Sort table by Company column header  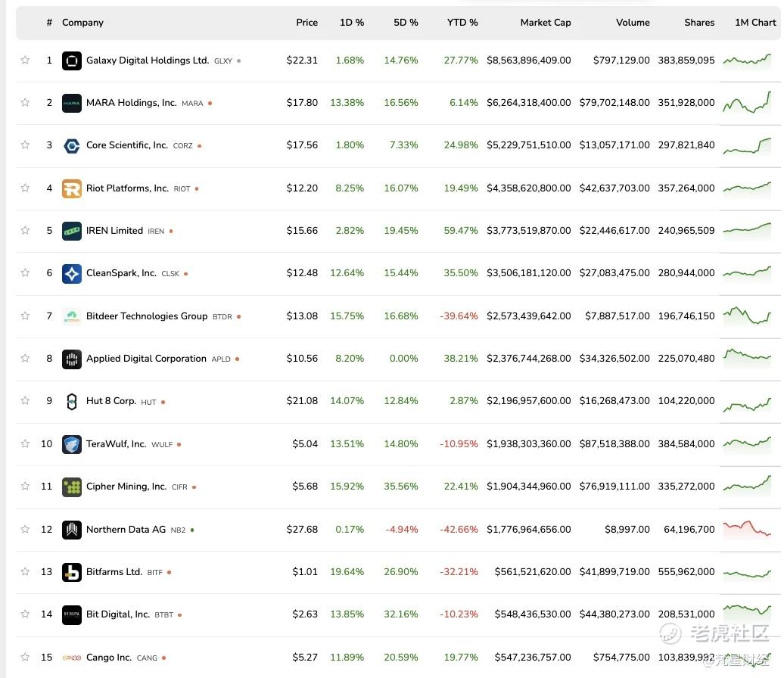82,23
